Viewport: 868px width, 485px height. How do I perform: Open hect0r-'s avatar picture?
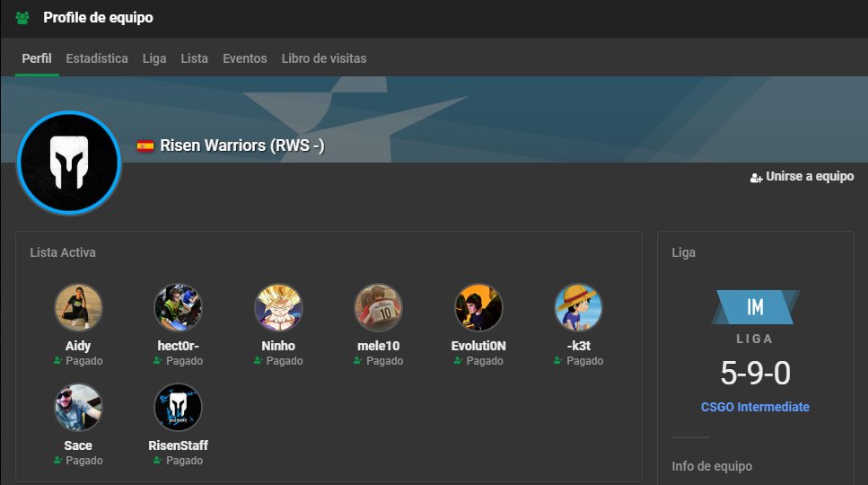tap(178, 308)
